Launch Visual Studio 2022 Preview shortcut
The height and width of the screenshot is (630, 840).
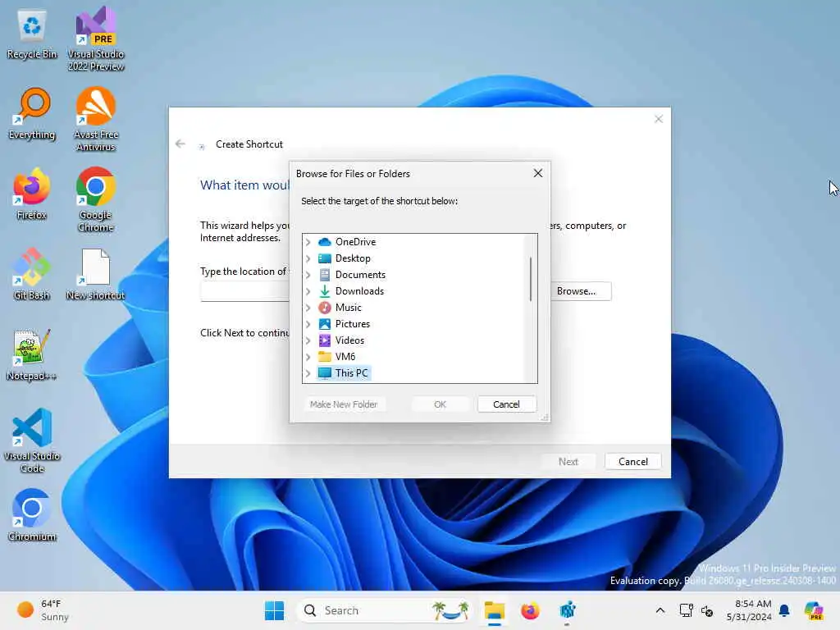coord(96,39)
